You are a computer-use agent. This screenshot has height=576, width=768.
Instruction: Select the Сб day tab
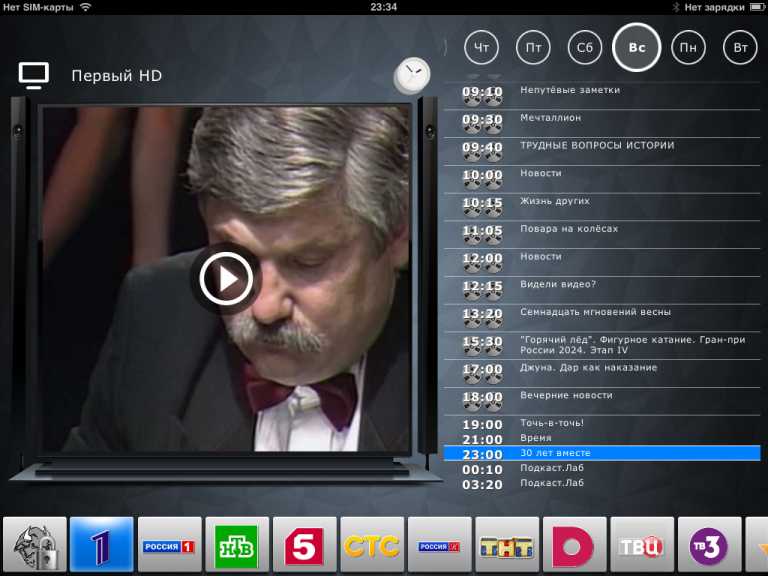tap(585, 48)
